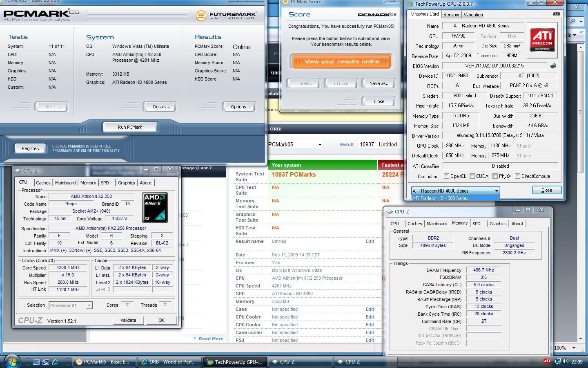Switch to TechPowerUp GPU-Z taskbar button

tap(235, 362)
